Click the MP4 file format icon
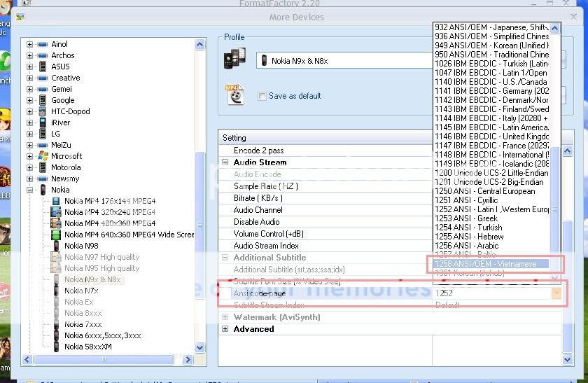 pyautogui.click(x=234, y=94)
